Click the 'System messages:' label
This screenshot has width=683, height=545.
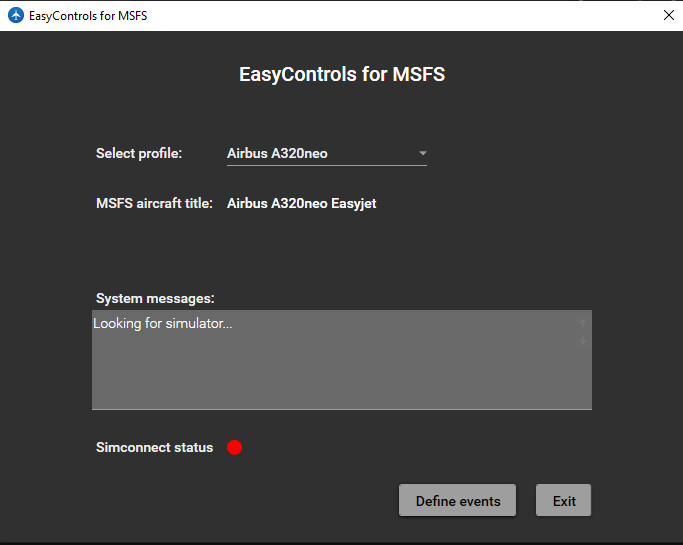pos(155,298)
